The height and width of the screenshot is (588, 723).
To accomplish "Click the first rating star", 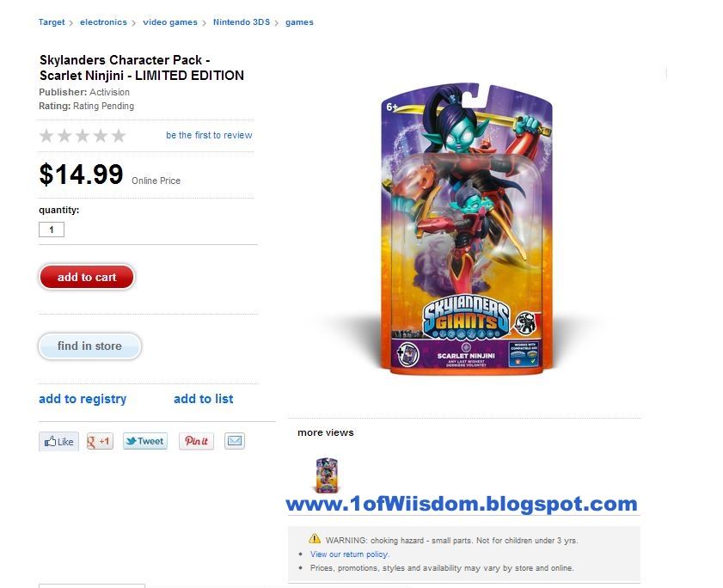I will click(46, 136).
